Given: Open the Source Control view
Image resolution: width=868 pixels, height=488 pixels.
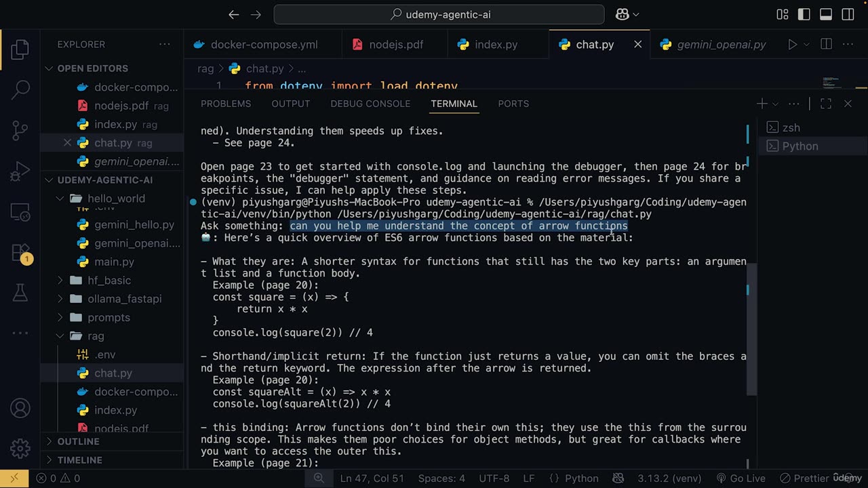Looking at the screenshot, I should (20, 129).
